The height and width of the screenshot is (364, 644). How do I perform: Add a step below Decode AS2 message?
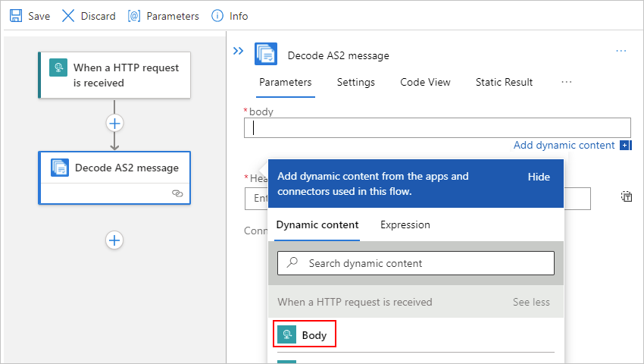pos(114,240)
